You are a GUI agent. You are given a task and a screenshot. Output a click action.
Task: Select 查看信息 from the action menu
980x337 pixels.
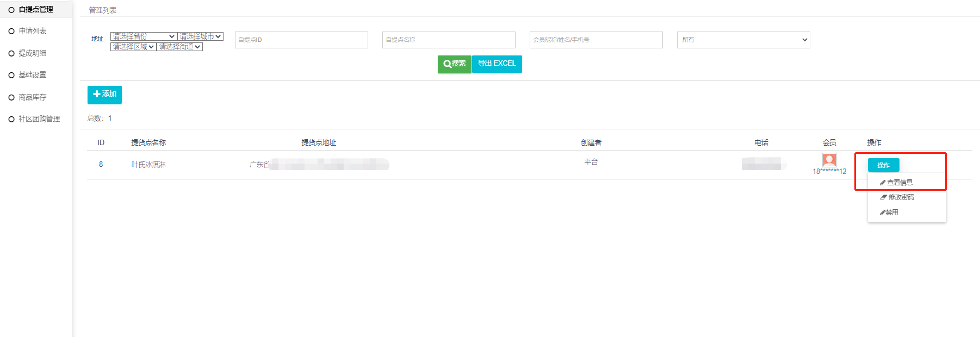point(899,183)
